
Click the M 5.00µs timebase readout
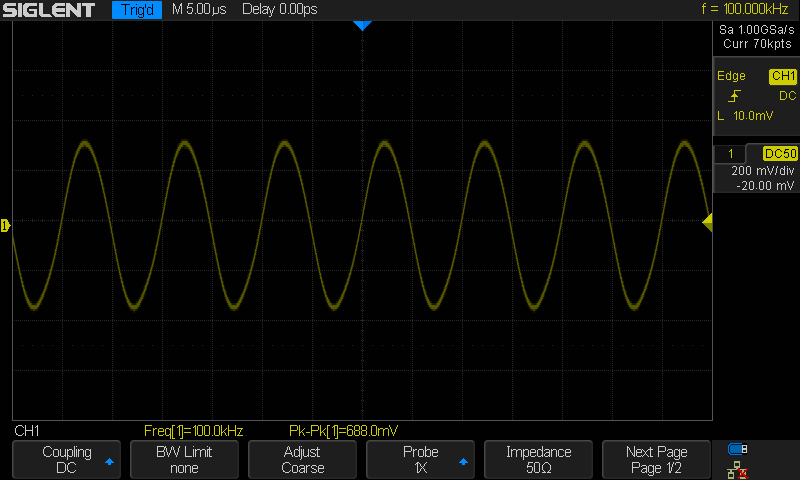[199, 9]
